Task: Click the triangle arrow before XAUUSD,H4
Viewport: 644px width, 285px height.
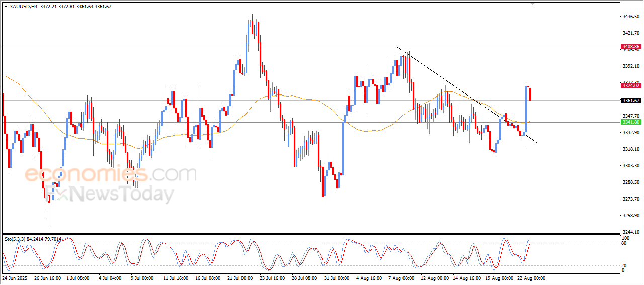Action: click(6, 6)
